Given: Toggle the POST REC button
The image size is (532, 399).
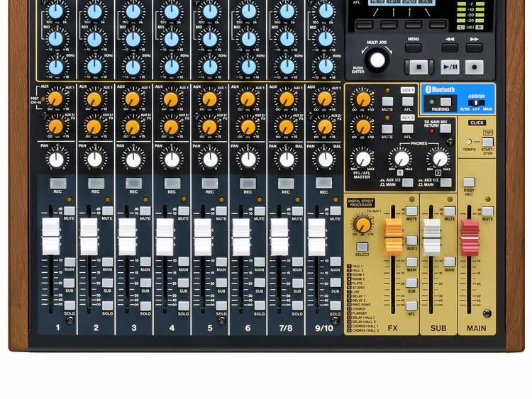Looking at the screenshot, I should (x=469, y=182).
